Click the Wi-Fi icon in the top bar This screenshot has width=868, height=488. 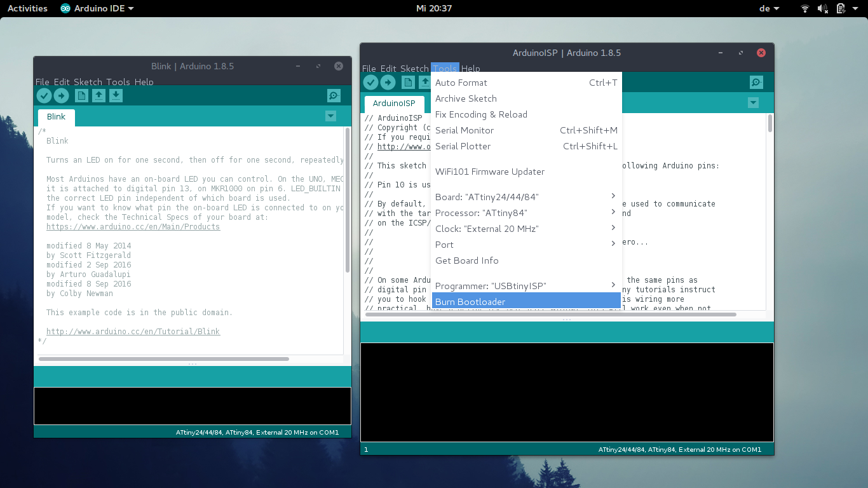pos(805,8)
